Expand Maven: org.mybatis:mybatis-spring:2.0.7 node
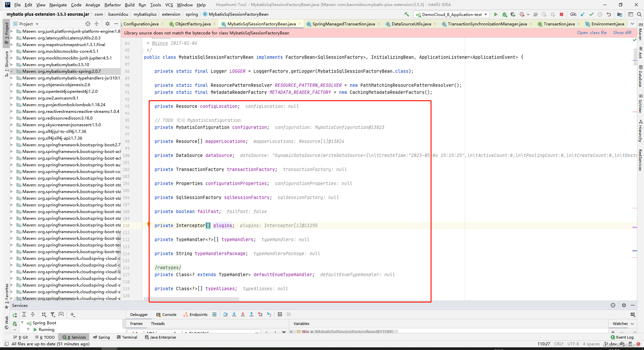The width and height of the screenshot is (644, 350). coord(12,71)
